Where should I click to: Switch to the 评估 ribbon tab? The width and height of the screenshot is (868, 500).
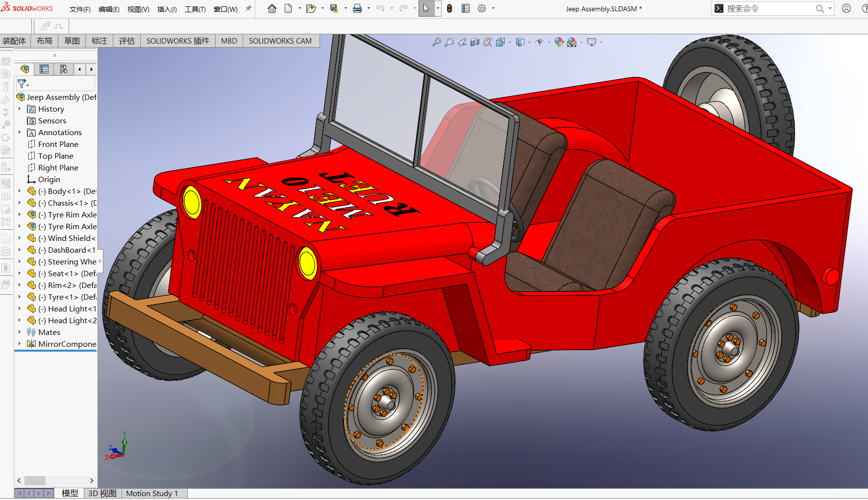tap(127, 41)
